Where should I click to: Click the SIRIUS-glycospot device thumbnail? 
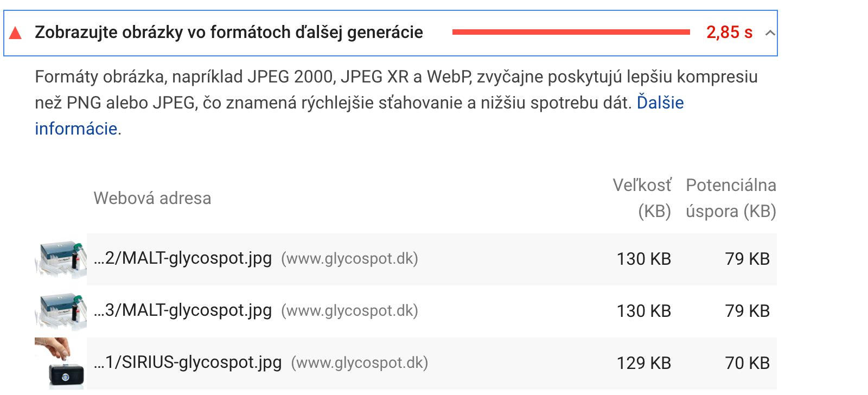tap(61, 364)
